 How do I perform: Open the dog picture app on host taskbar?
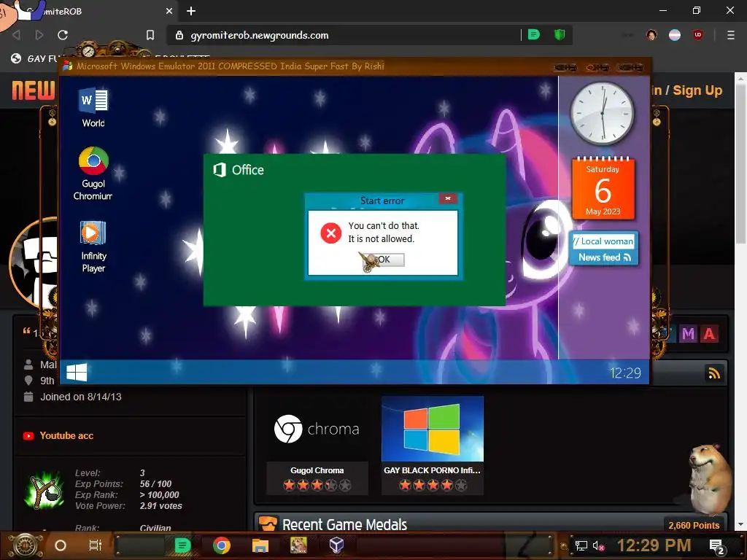[298, 545]
